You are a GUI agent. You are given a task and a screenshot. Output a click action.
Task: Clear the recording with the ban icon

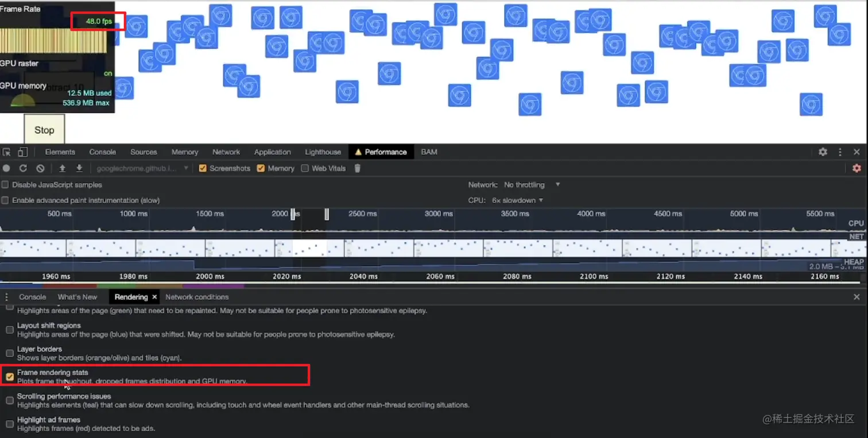(40, 168)
